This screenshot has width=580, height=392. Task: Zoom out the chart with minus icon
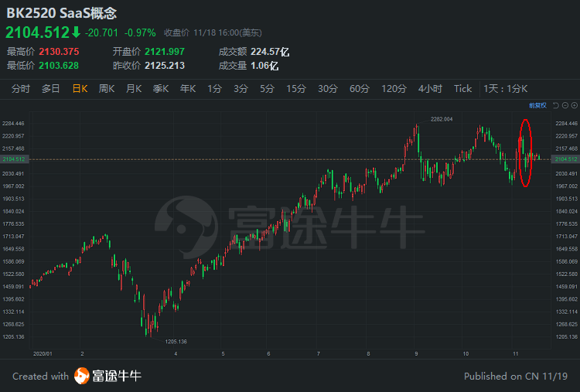click(565, 105)
